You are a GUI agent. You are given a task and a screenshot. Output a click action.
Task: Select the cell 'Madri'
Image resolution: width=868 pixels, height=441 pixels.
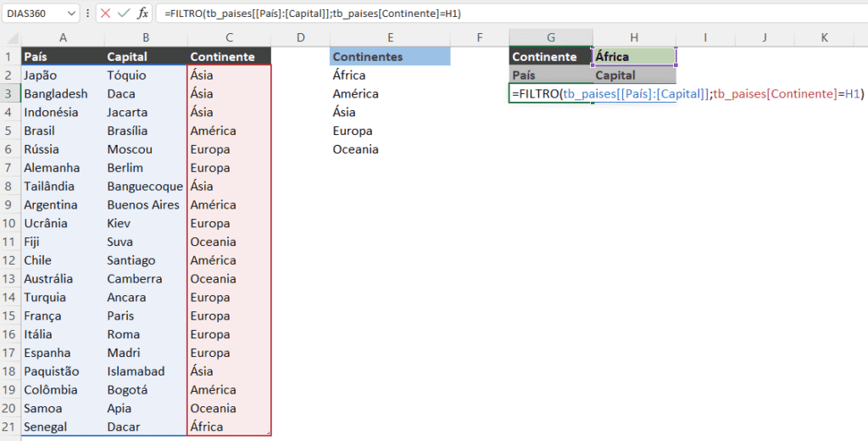[146, 353]
